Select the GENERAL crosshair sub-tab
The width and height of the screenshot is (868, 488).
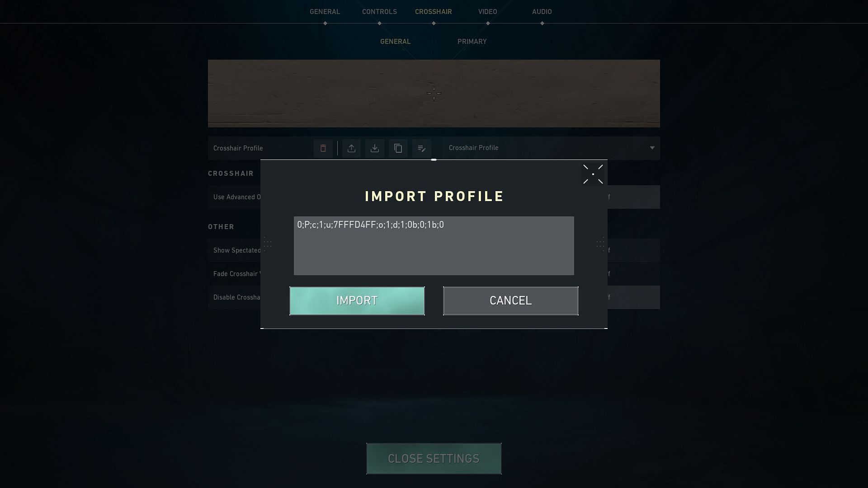[x=395, y=41]
